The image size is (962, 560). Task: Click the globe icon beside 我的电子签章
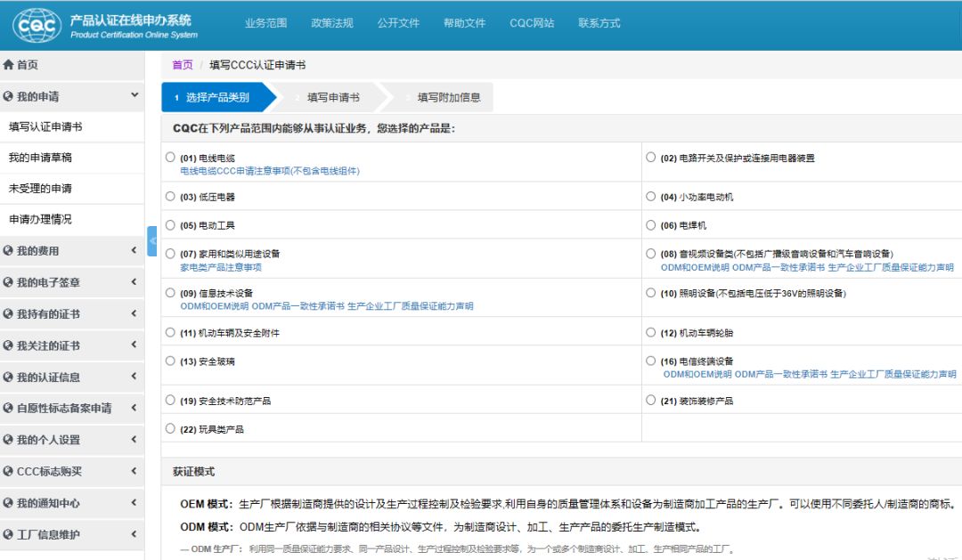click(x=9, y=282)
